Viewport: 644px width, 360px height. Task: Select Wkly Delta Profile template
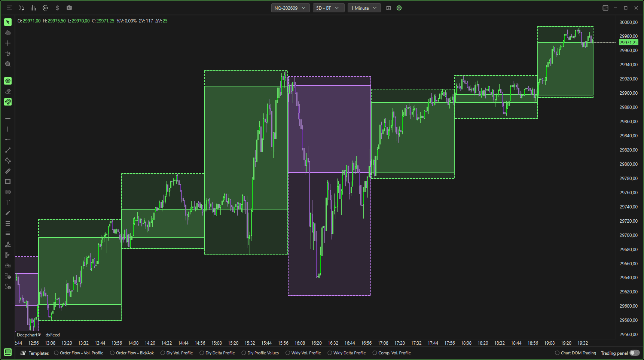point(347,353)
